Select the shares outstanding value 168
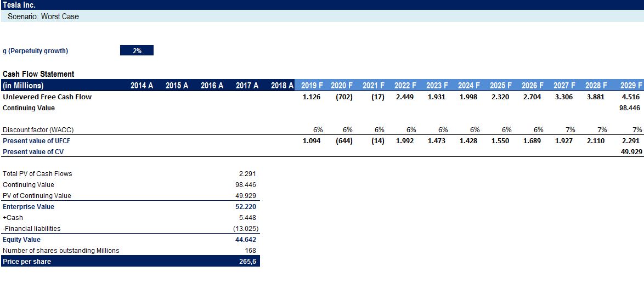Viewport: 644px width, 305px height. pyautogui.click(x=250, y=250)
